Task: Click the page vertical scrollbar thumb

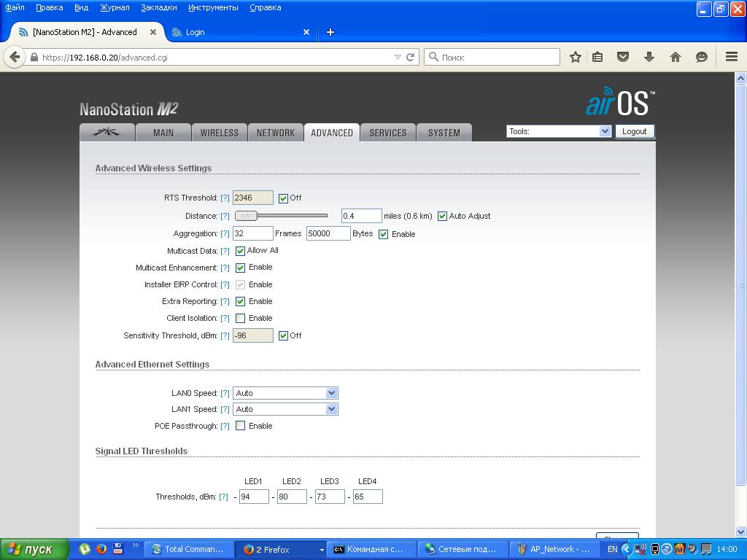Action: pyautogui.click(x=740, y=284)
